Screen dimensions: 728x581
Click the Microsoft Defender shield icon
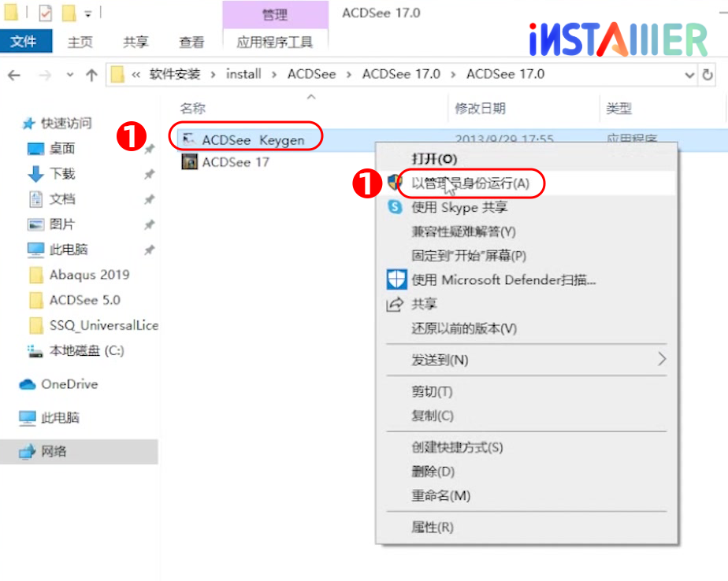pos(396,279)
